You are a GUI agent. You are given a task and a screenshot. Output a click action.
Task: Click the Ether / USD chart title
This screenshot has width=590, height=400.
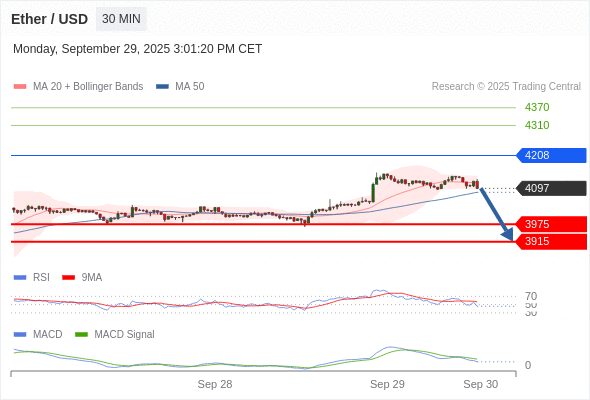pyautogui.click(x=49, y=19)
